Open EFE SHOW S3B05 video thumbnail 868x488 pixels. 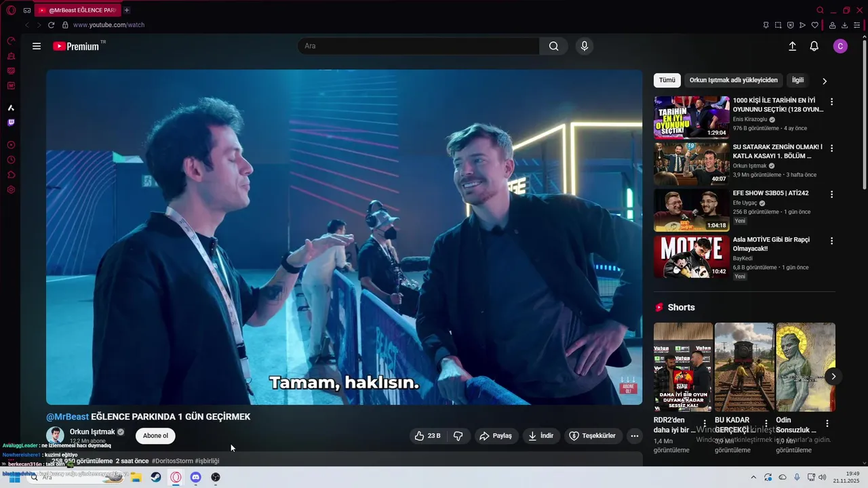(692, 210)
